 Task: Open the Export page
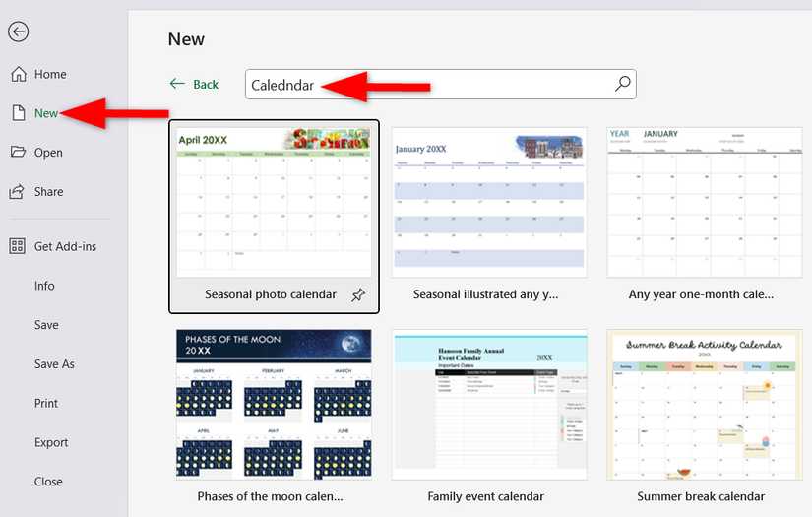point(51,442)
